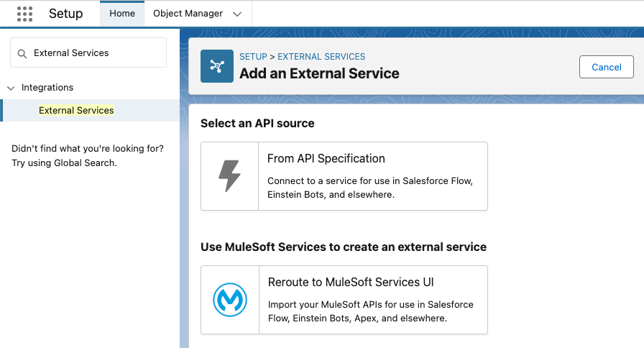This screenshot has width=644, height=348.
Task: Collapse the Integrations section chevron
Action: (11, 88)
